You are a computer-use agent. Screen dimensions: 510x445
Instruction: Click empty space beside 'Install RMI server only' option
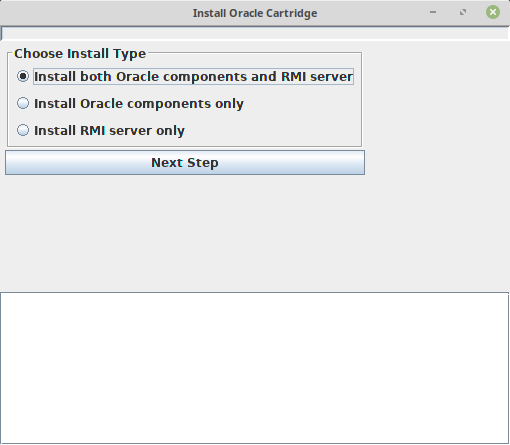pos(273,131)
